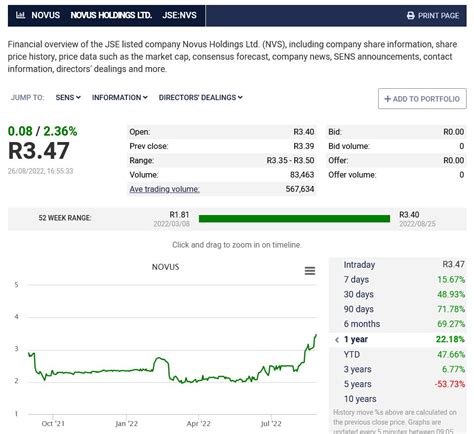Image resolution: width=474 pixels, height=434 pixels.
Task: Click the Offer value R0.00
Action: pos(453,161)
